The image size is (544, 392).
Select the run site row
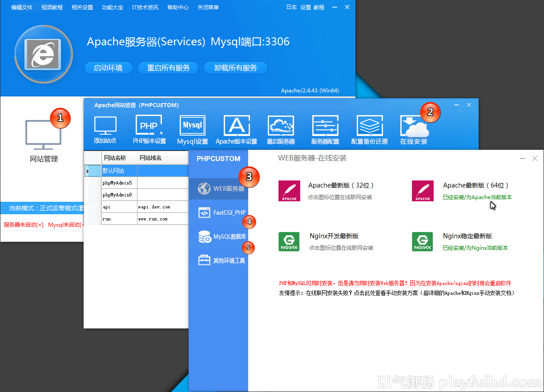[x=137, y=219]
